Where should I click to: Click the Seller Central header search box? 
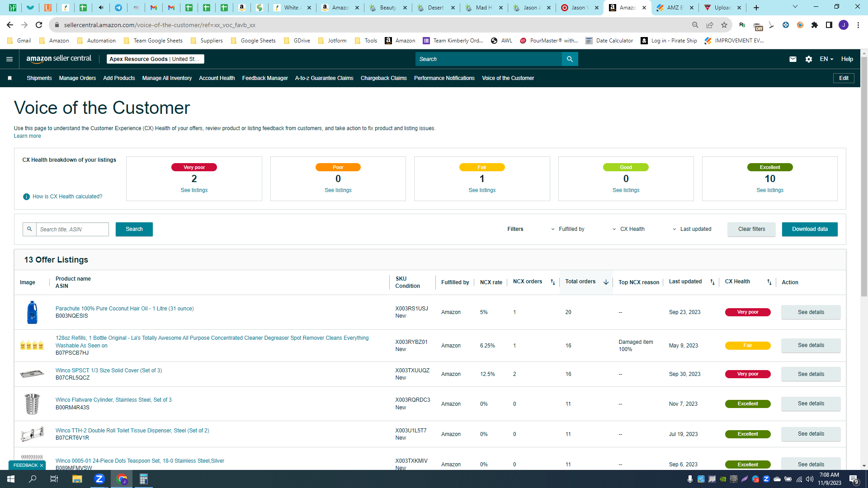point(488,59)
